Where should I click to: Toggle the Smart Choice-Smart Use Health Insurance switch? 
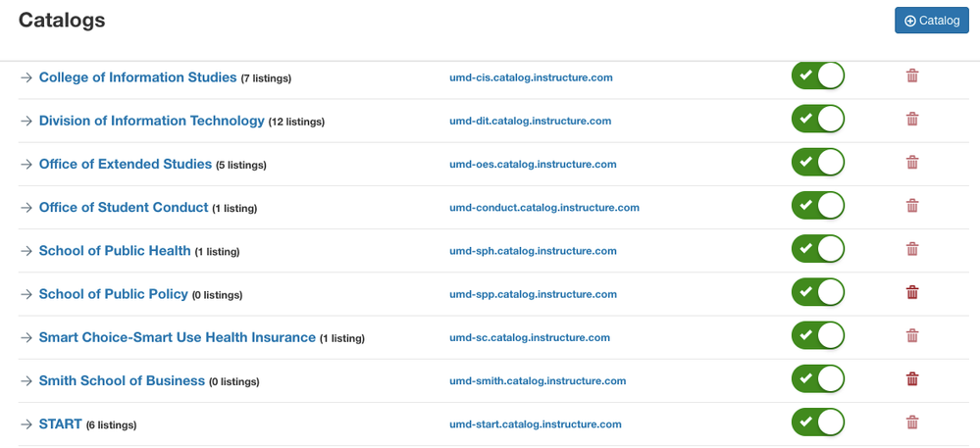[818, 336]
